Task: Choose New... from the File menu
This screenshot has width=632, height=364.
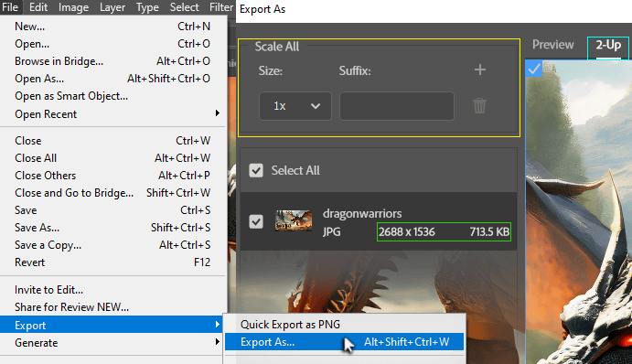Action: 112,27
